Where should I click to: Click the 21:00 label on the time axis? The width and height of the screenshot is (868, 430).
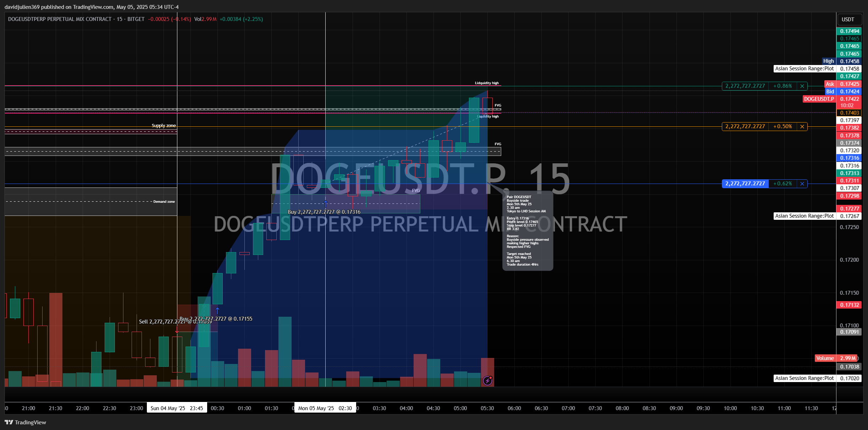[28, 408]
